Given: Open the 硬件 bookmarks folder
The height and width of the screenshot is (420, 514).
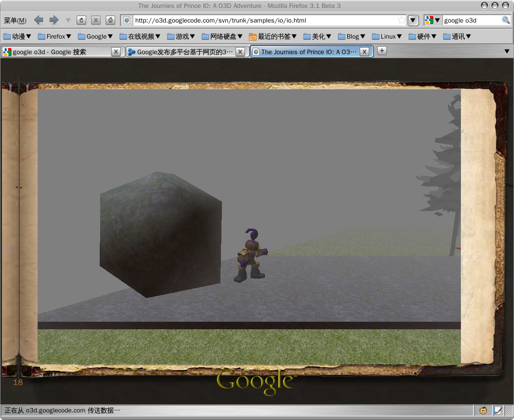Looking at the screenshot, I should click(422, 37).
